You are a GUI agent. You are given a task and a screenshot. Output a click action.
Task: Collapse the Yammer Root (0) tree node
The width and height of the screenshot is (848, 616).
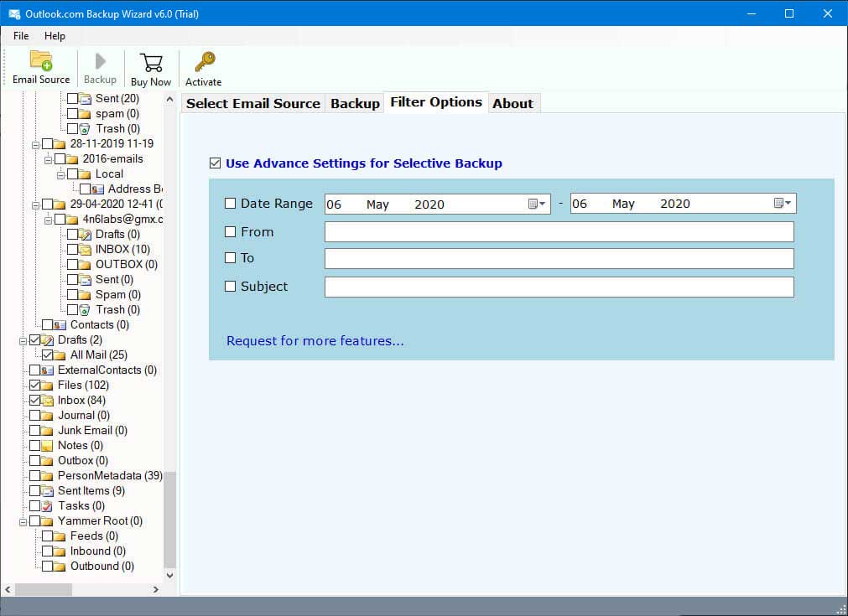[x=23, y=522]
